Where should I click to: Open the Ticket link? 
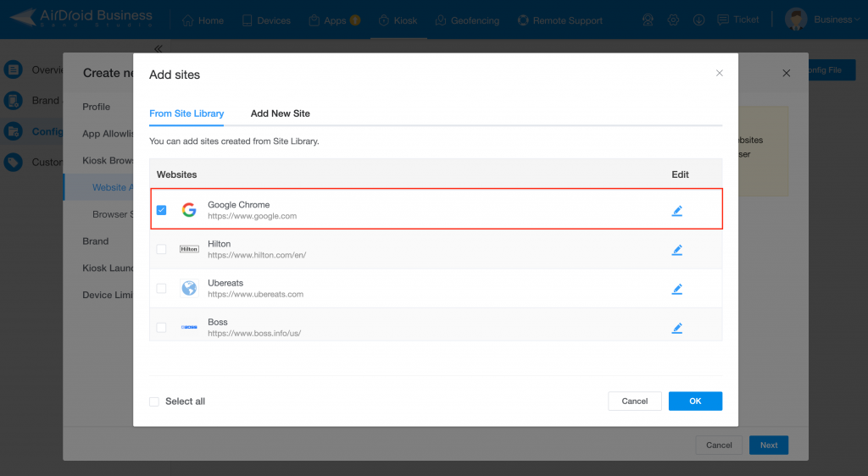(x=738, y=19)
